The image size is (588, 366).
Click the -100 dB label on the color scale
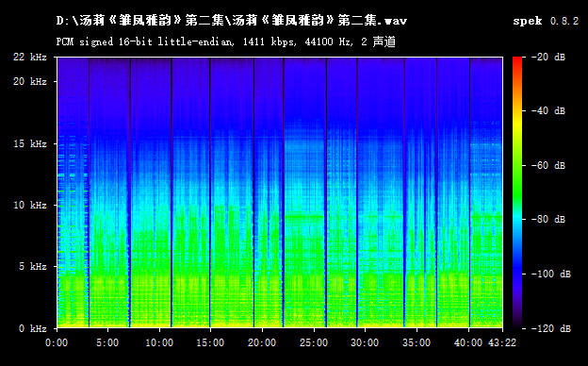(552, 274)
